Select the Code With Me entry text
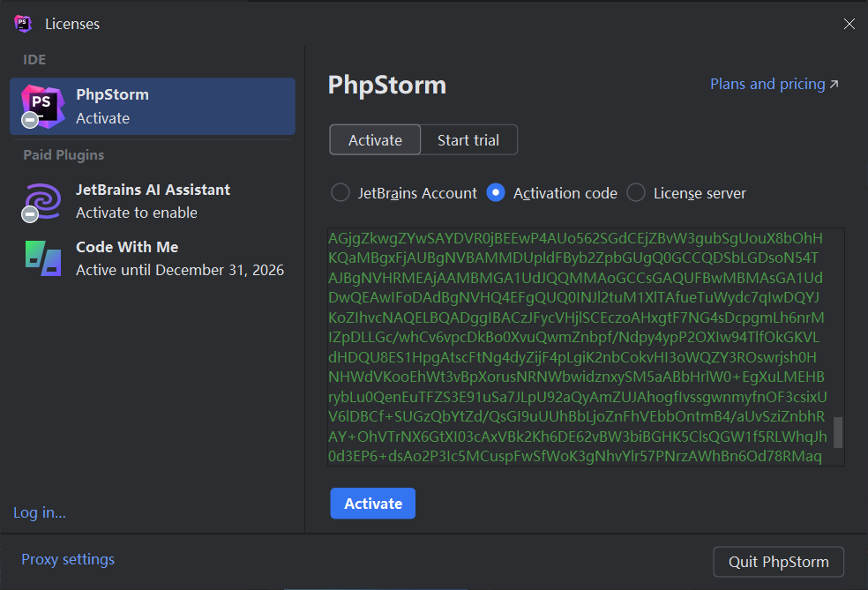Screen dimensions: 868x590 pos(127,247)
